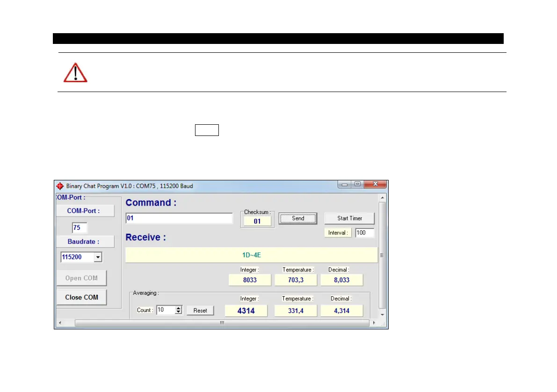The image size is (557, 392).
Task: Click the averaged Temperature value 331,4
Action: 296,311
